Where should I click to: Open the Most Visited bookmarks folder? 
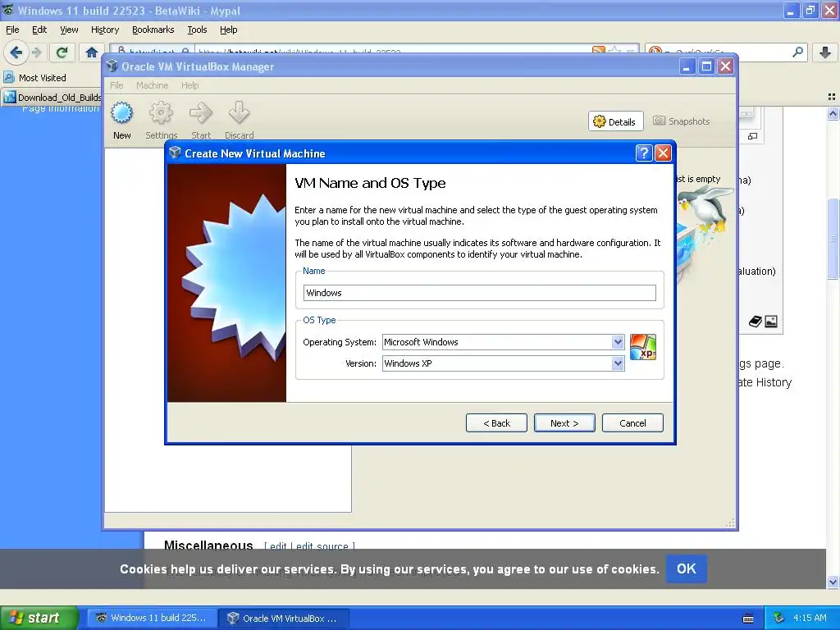tap(35, 78)
